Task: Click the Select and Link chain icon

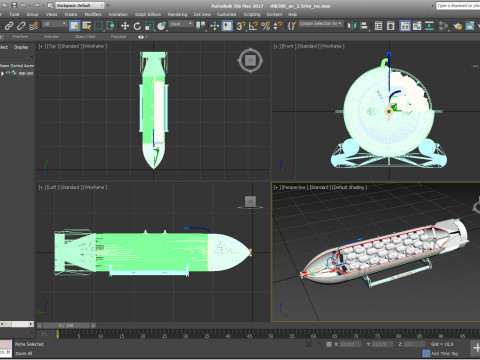Action: tap(9, 26)
